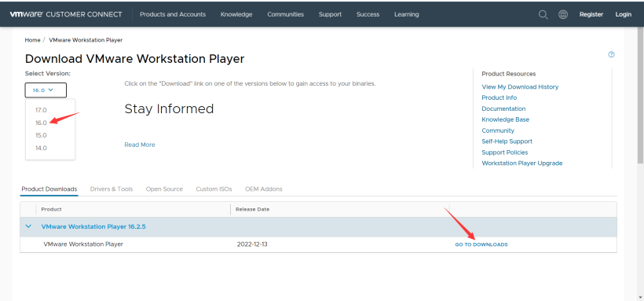
Task: Open Knowledge Base link
Action: point(505,119)
